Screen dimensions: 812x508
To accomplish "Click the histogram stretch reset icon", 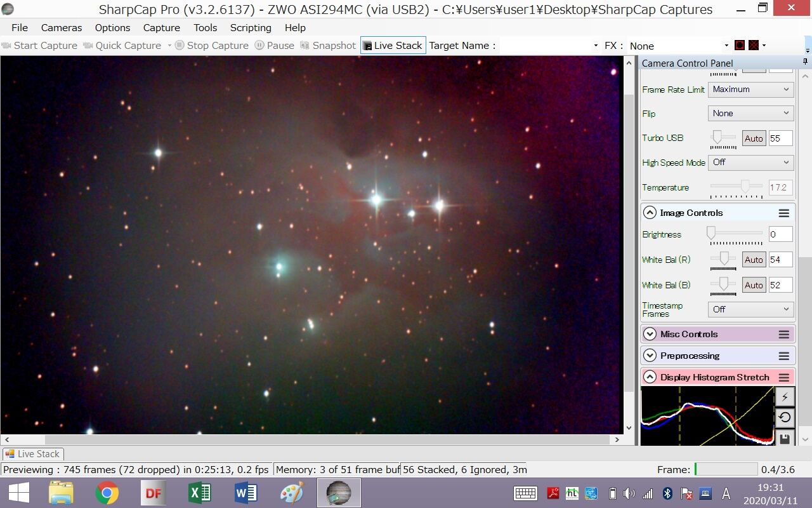I will tap(785, 418).
